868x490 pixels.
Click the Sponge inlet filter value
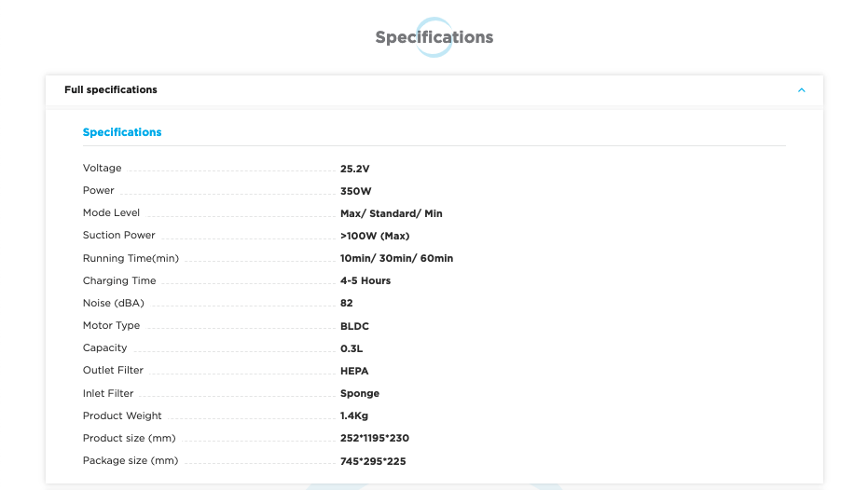360,393
